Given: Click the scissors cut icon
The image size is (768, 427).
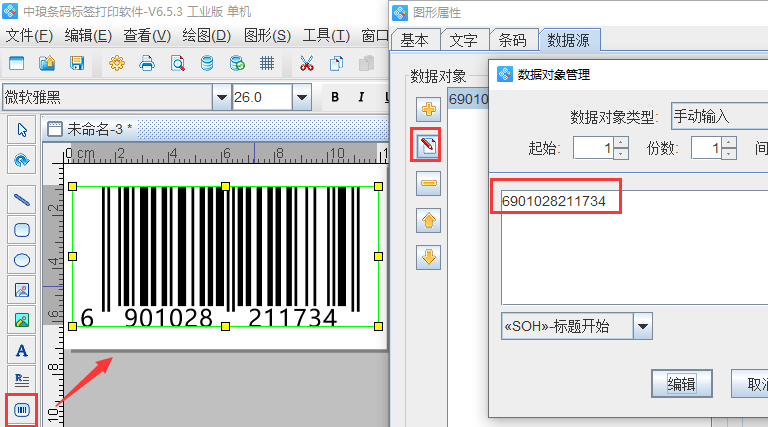Looking at the screenshot, I should (306, 63).
